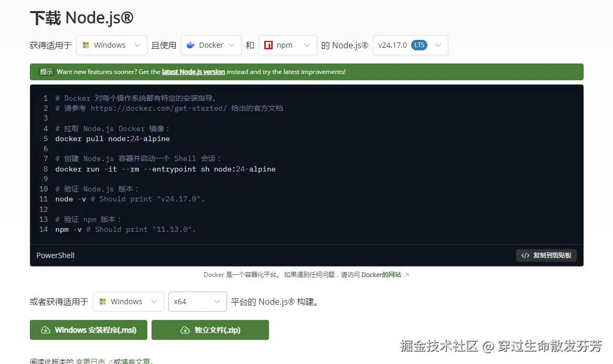Open the 变更日志 changelog link
The image size is (613, 364).
[x=90, y=361]
